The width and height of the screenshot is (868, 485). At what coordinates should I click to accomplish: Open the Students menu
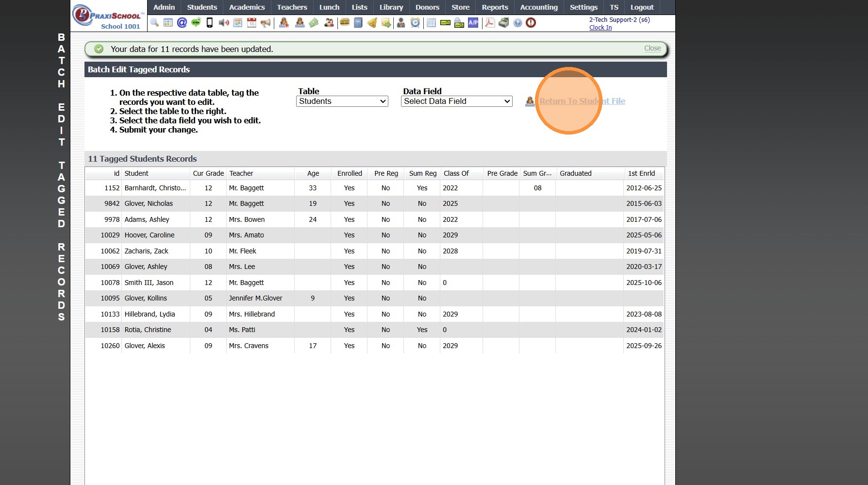coord(202,7)
